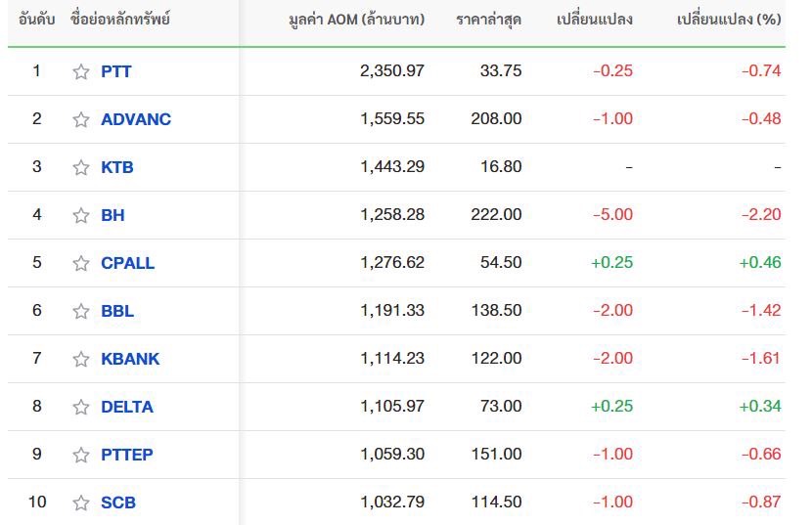Click the favorite star next to PTT
Screen dimensions: 812x525
coord(81,71)
